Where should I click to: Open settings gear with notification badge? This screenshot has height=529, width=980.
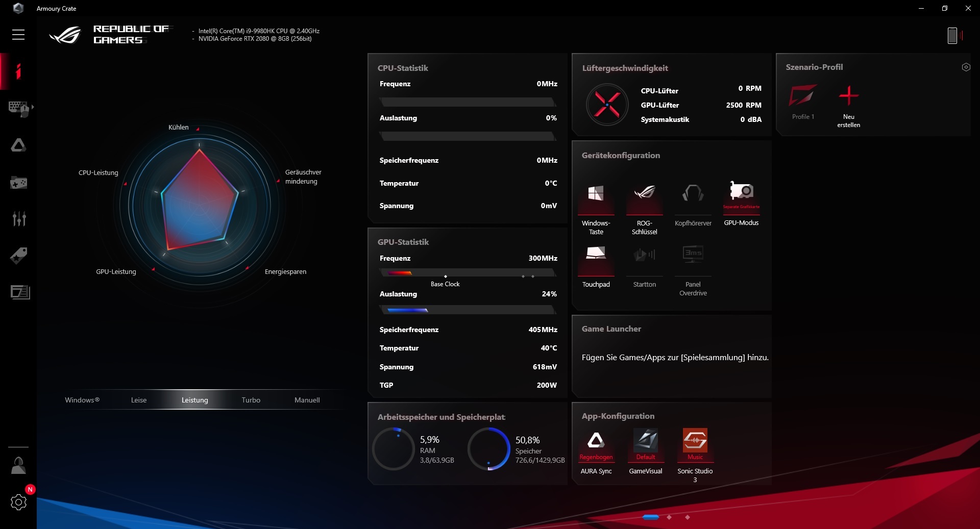[x=18, y=502]
